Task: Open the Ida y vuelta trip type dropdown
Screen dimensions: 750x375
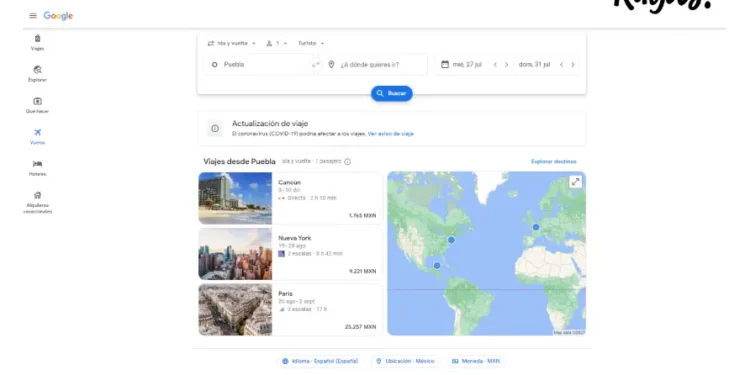Action: tap(232, 44)
